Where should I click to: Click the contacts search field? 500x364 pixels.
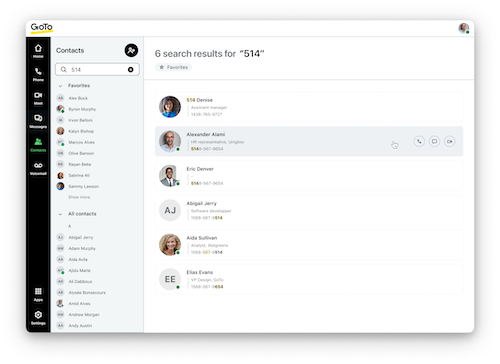97,69
